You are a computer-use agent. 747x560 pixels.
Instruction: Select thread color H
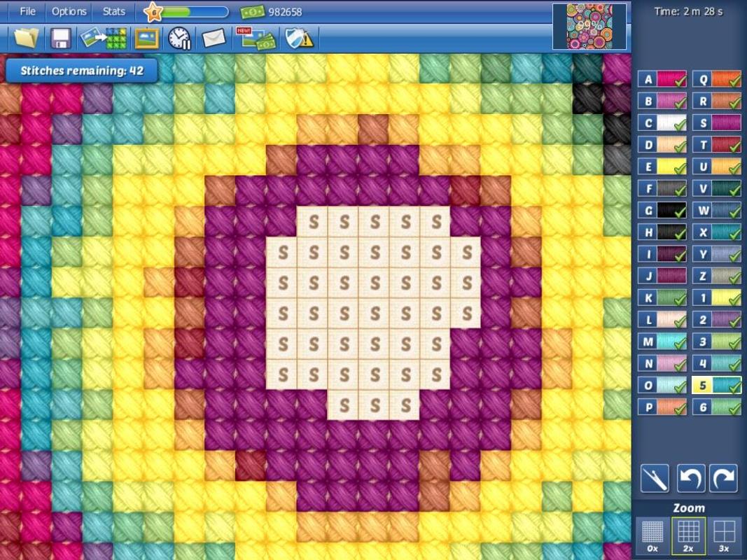pyautogui.click(x=662, y=232)
